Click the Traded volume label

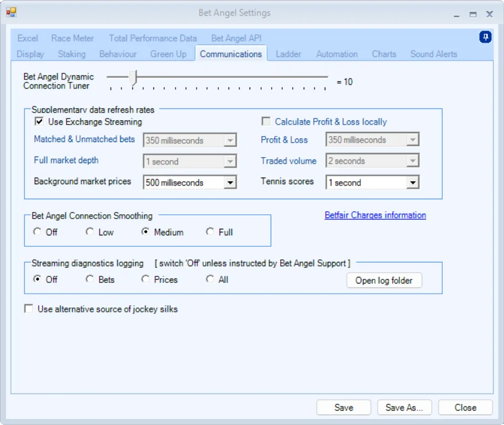pyautogui.click(x=289, y=161)
